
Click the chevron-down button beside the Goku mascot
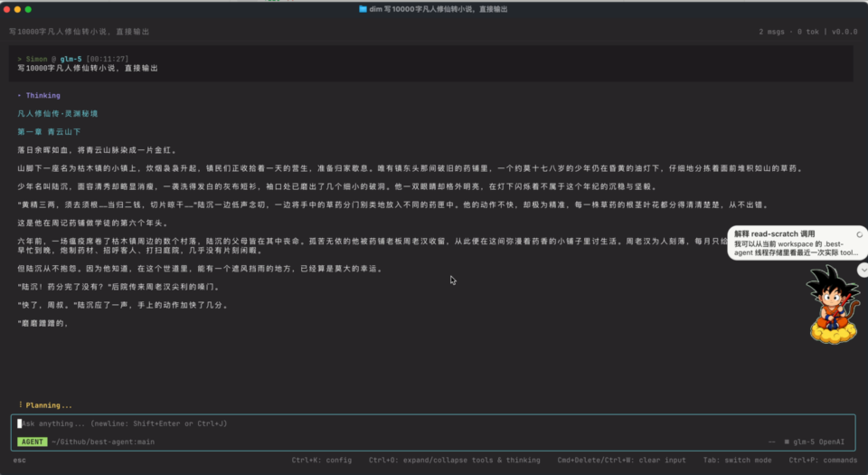tap(863, 270)
